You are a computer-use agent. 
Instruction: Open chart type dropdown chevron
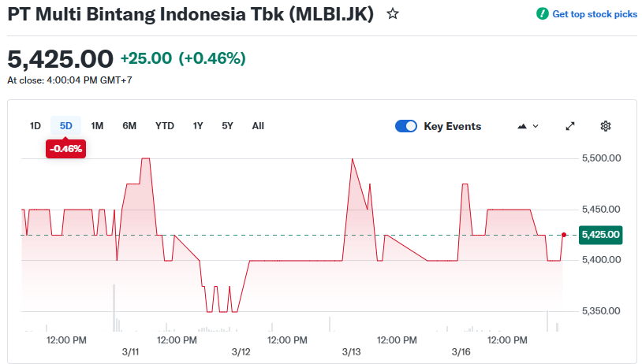click(x=536, y=126)
